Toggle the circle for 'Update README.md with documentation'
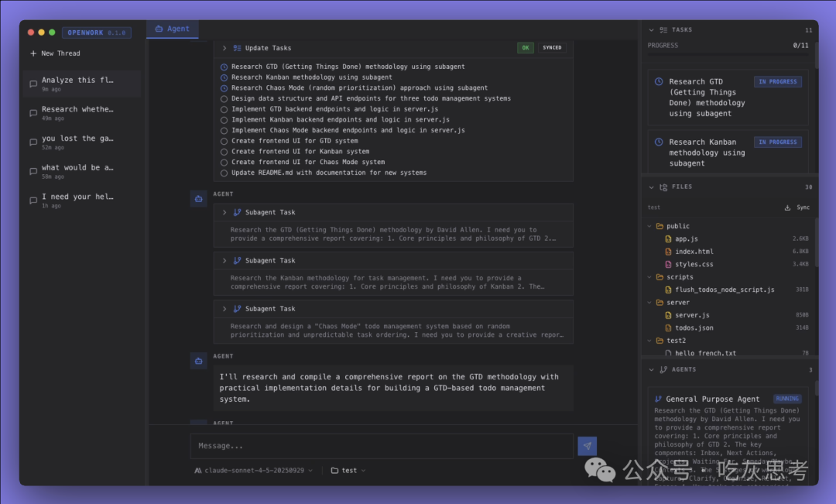Viewport: 836px width, 504px height. 224,173
